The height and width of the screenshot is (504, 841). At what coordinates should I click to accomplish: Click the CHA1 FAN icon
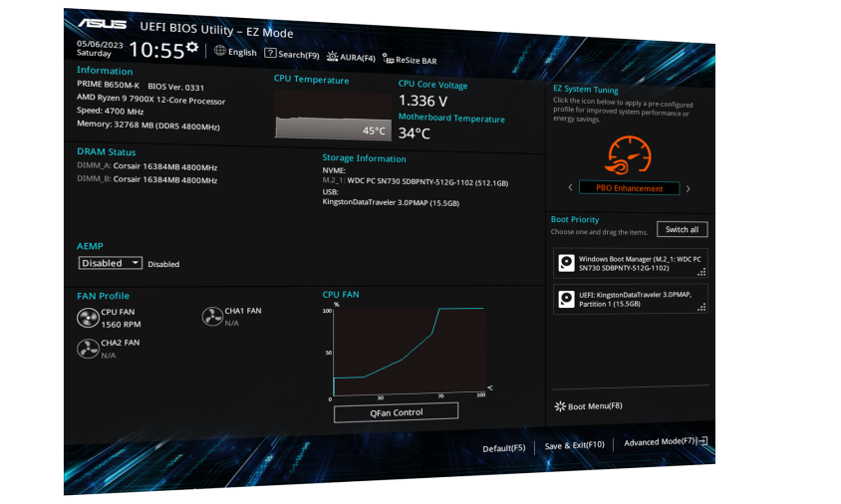click(x=212, y=317)
